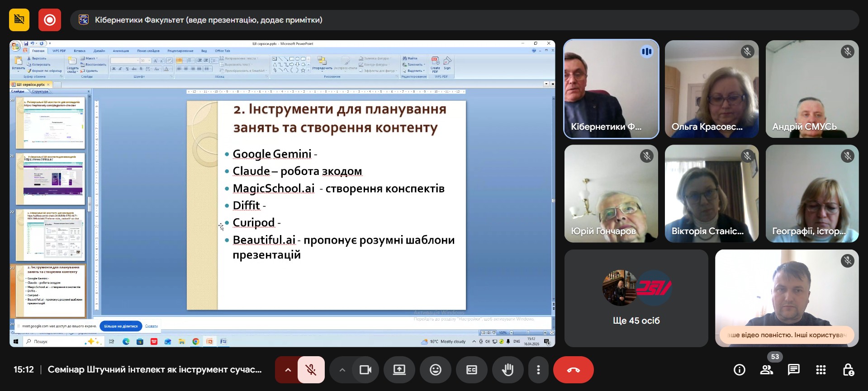Select Ольга Красовс... video tile
This screenshot has width=868, height=391.
pyautogui.click(x=711, y=89)
